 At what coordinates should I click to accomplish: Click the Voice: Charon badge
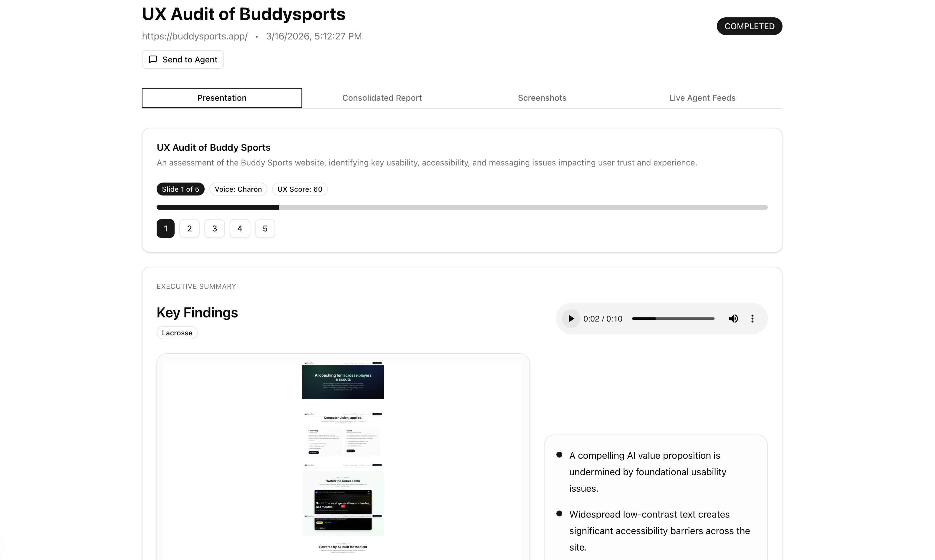[238, 189]
